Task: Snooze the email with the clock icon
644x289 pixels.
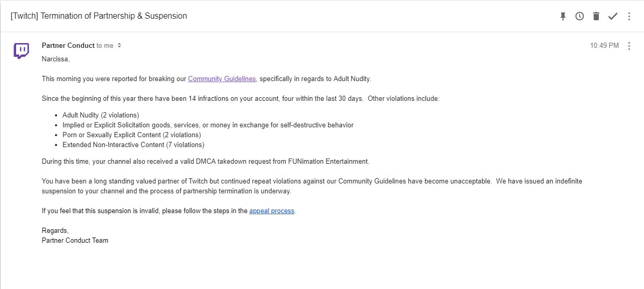Action: click(x=580, y=16)
